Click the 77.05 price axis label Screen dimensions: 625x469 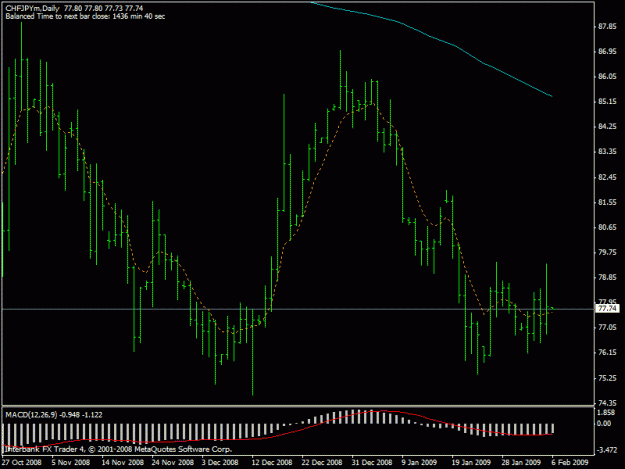607,328
